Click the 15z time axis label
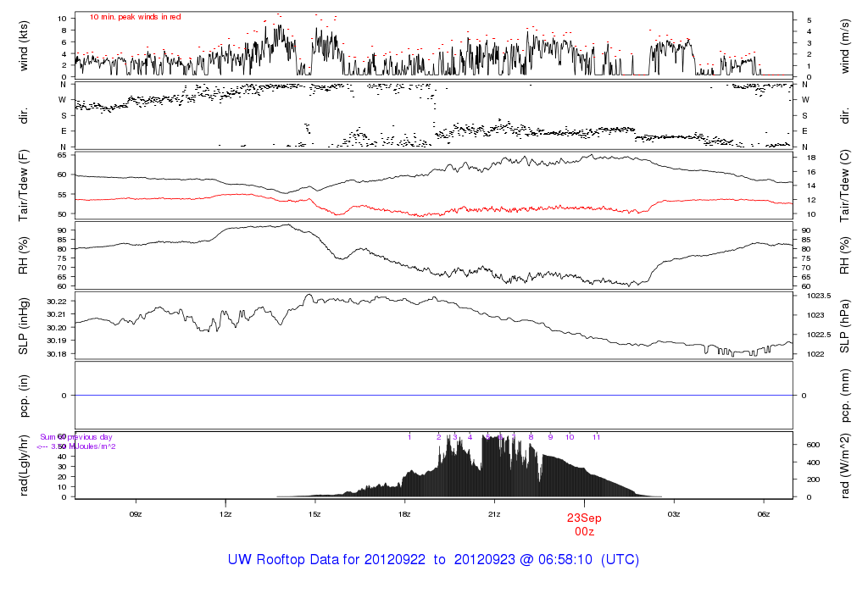 click(314, 513)
